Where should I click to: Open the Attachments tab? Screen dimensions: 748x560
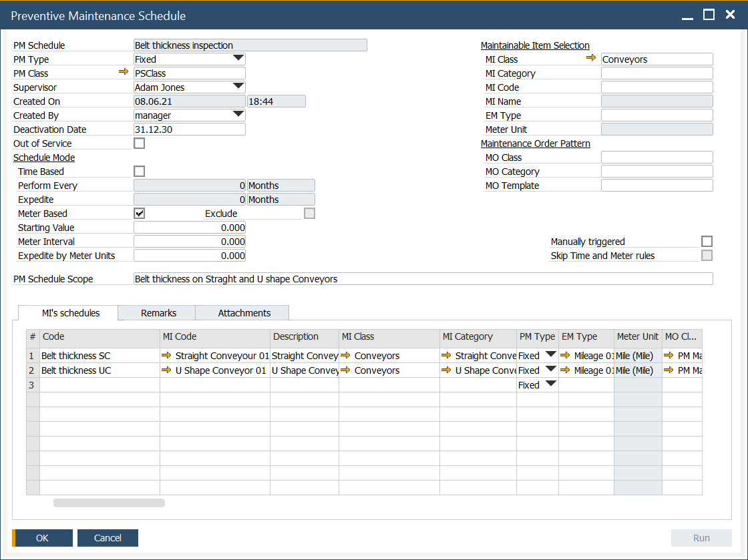coord(244,313)
